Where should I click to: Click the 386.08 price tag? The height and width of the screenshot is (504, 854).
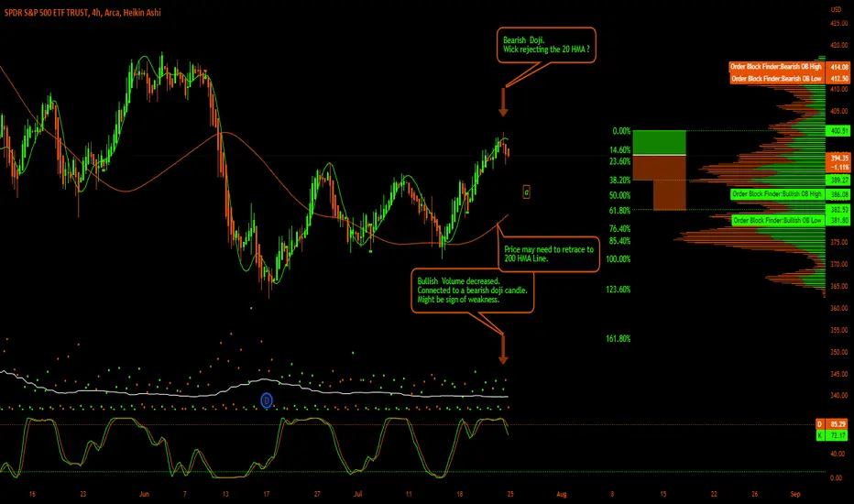tap(838, 194)
